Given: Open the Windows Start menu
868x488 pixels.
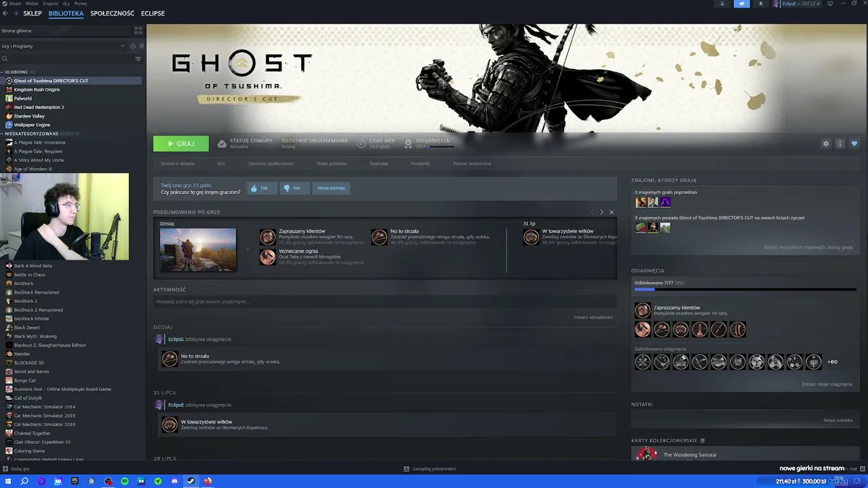Looking at the screenshot, I should [x=8, y=481].
